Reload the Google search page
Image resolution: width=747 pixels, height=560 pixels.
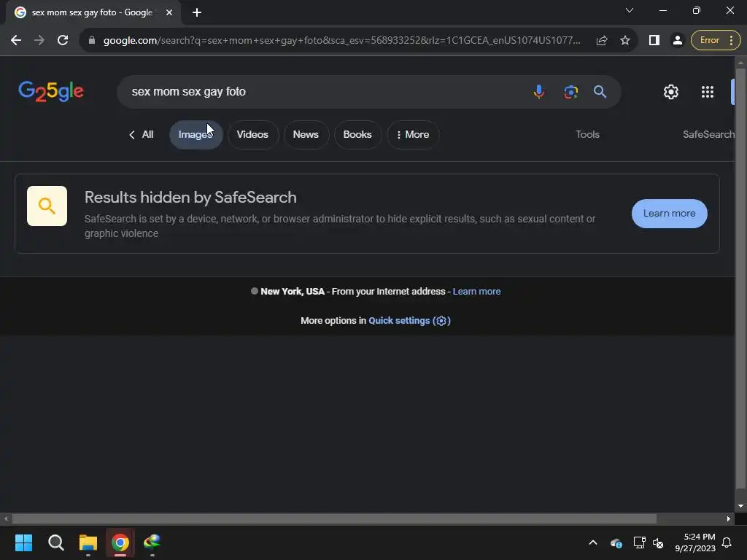(x=63, y=41)
